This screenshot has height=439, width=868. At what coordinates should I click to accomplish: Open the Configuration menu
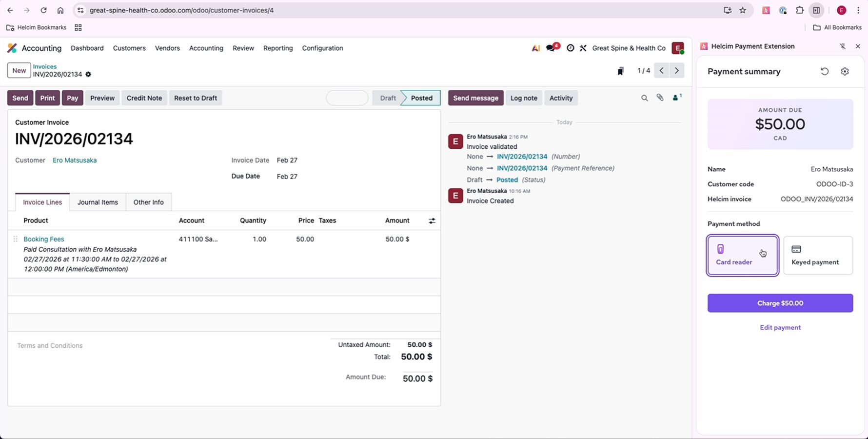[322, 48]
